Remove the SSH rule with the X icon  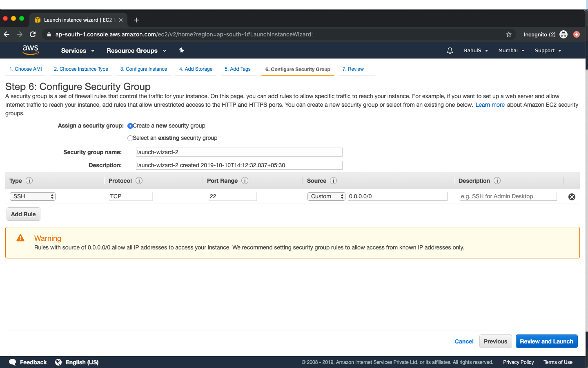[572, 197]
